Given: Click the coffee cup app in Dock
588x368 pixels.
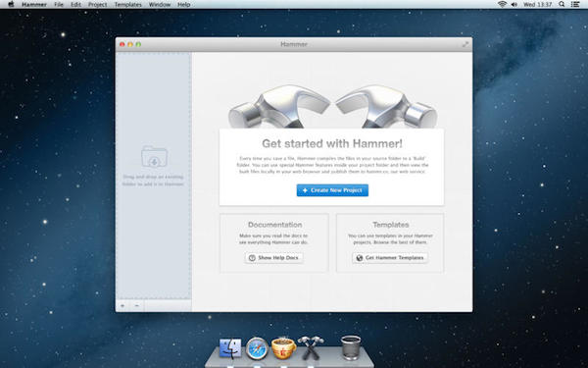Looking at the screenshot, I should coord(283,347).
